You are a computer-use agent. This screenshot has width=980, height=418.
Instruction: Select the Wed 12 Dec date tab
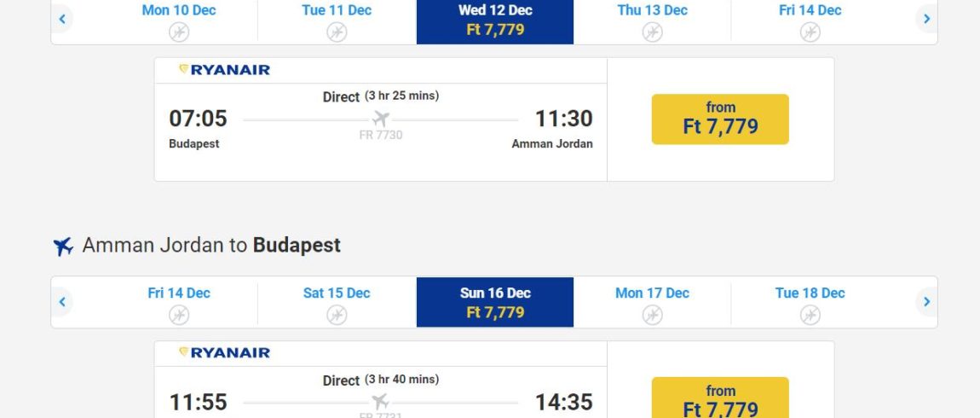click(495, 21)
